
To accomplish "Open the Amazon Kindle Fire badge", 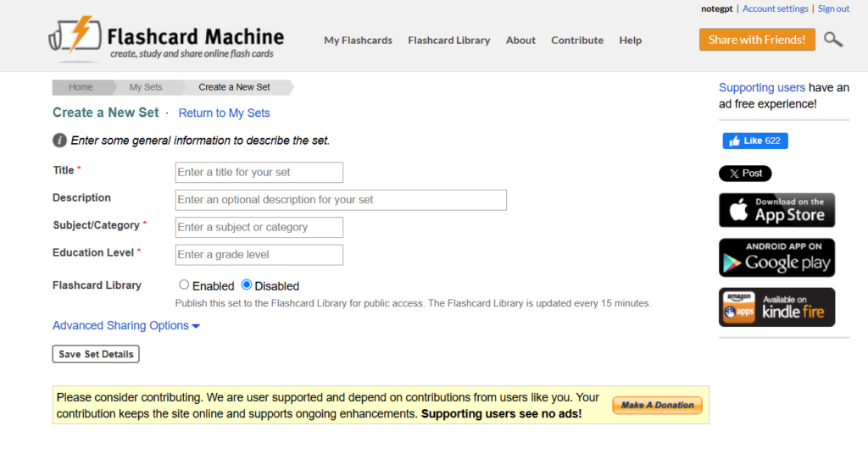I will pyautogui.click(x=776, y=307).
